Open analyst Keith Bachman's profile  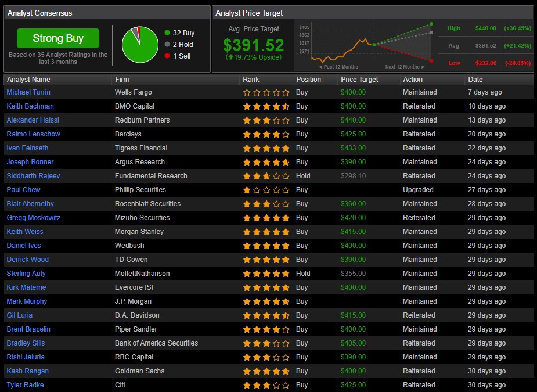(x=30, y=106)
